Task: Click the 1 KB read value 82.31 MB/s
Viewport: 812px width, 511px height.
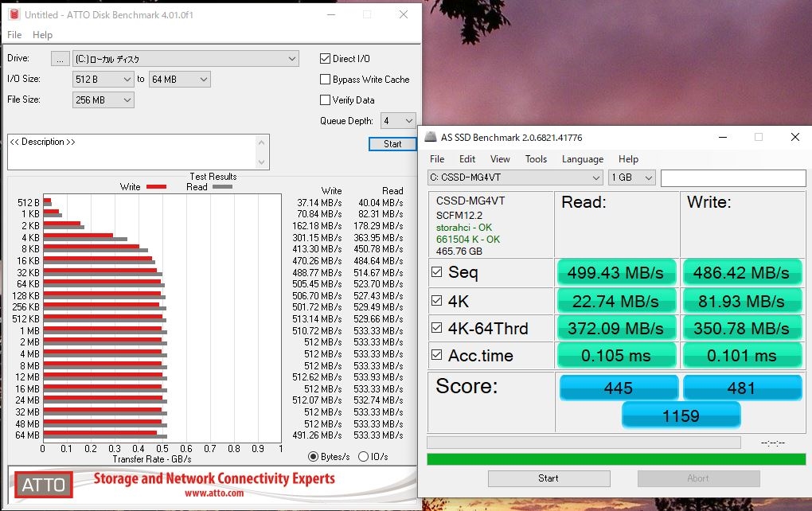Action: [x=381, y=214]
